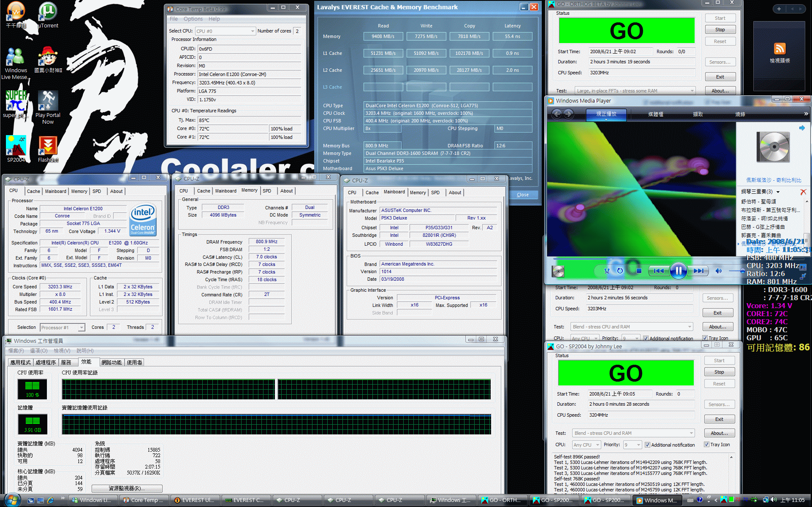Open the 網路功能 tab in Task Manager

coord(111,362)
